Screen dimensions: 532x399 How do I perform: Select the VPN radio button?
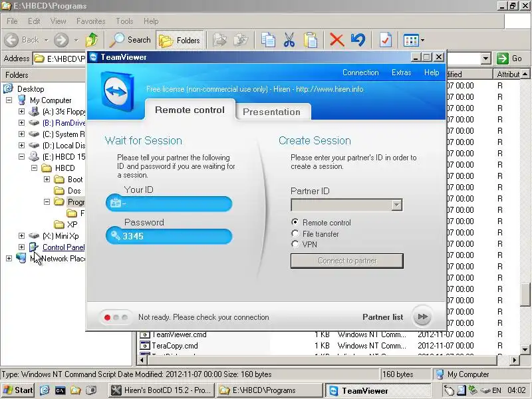(x=295, y=244)
